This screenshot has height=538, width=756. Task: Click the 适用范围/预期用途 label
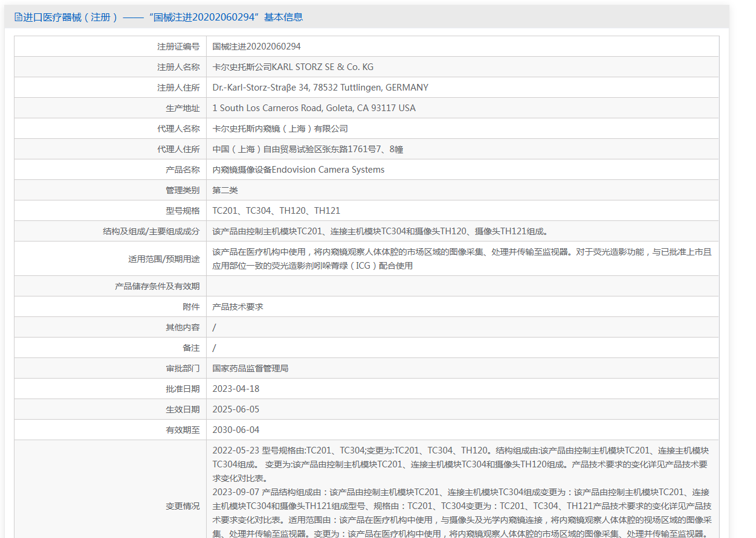(164, 259)
